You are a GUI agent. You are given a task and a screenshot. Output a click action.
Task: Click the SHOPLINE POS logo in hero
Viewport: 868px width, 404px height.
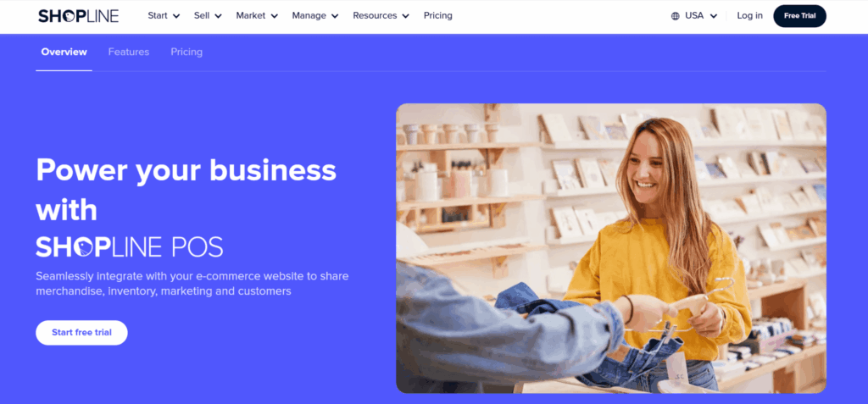[x=130, y=246]
